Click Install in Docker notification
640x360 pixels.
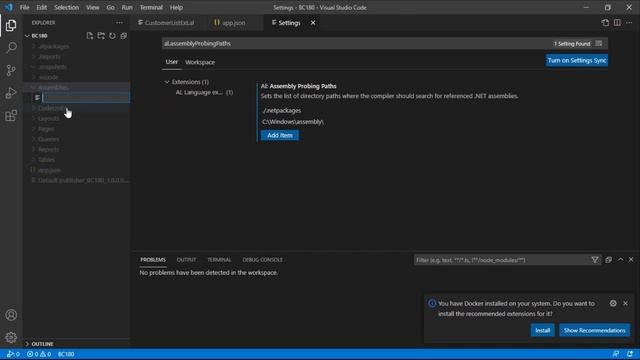click(x=542, y=330)
